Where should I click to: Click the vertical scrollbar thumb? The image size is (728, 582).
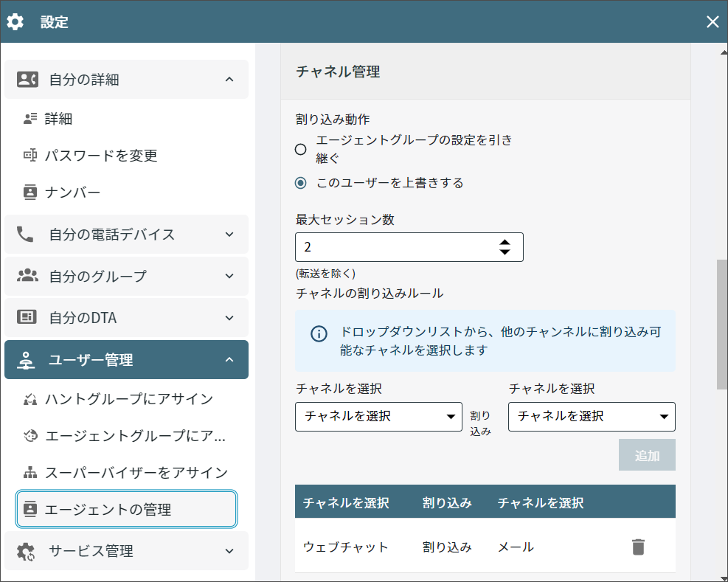pos(722,325)
